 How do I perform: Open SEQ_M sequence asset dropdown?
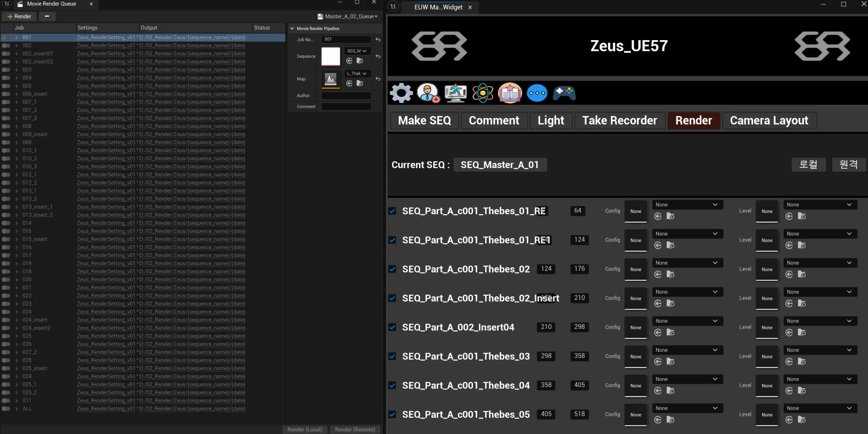357,51
